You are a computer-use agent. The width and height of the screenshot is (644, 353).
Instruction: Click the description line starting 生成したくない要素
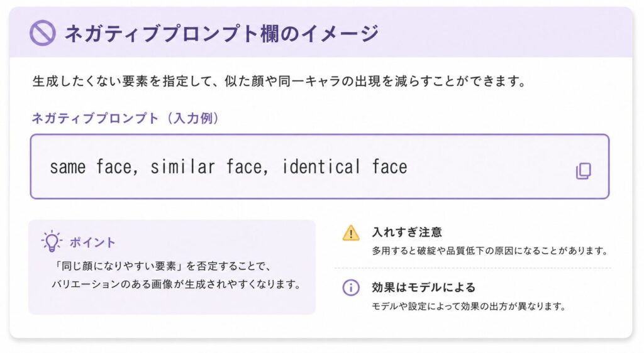(x=279, y=81)
